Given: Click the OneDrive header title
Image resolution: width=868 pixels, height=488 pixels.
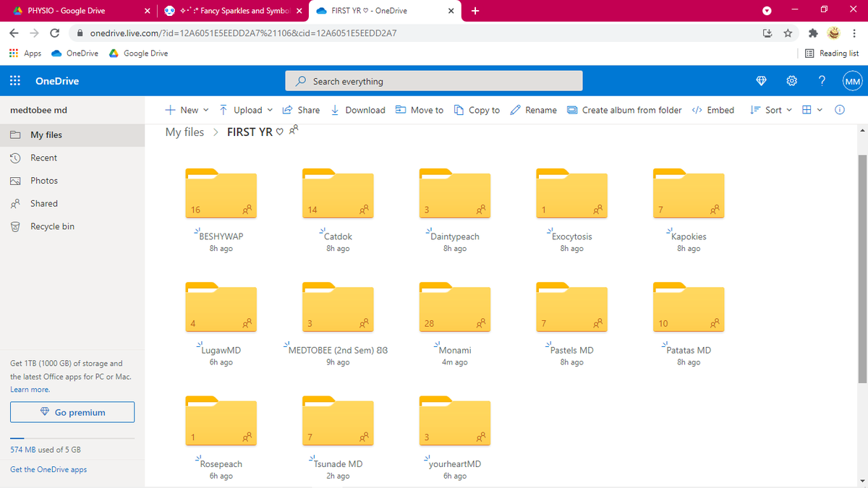Looking at the screenshot, I should point(57,81).
